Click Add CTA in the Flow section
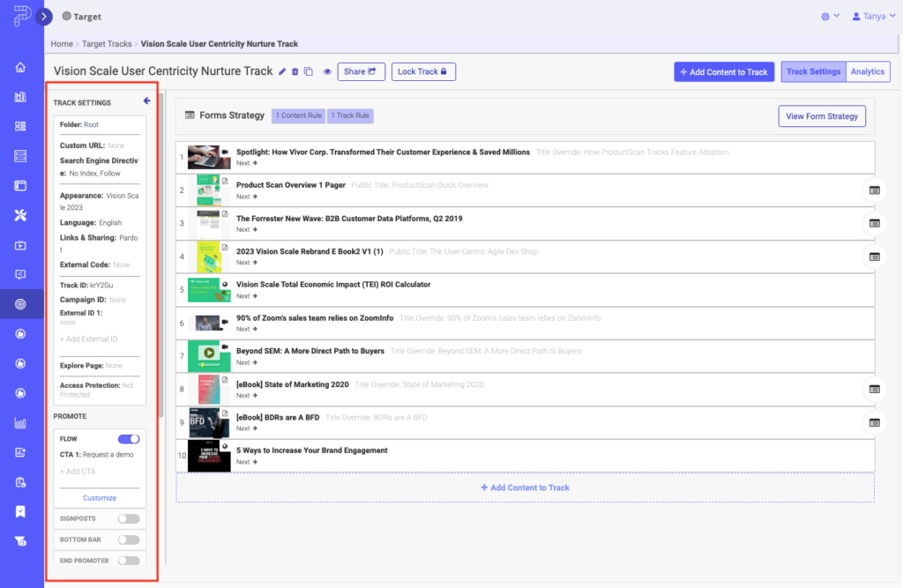Screen dimensions: 903x588 click(x=78, y=471)
